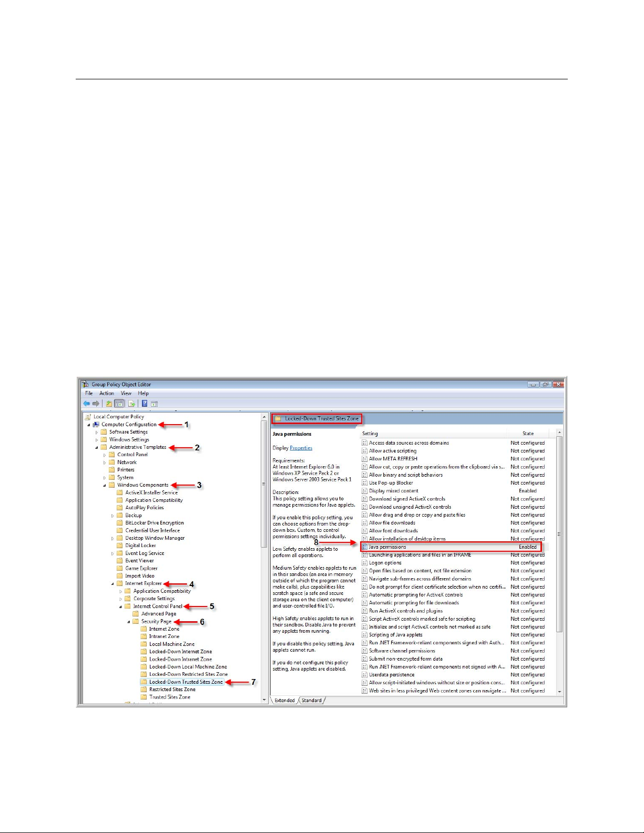Image resolution: width=644 pixels, height=833 pixels.
Task: Open the View menu
Action: [x=126, y=393]
